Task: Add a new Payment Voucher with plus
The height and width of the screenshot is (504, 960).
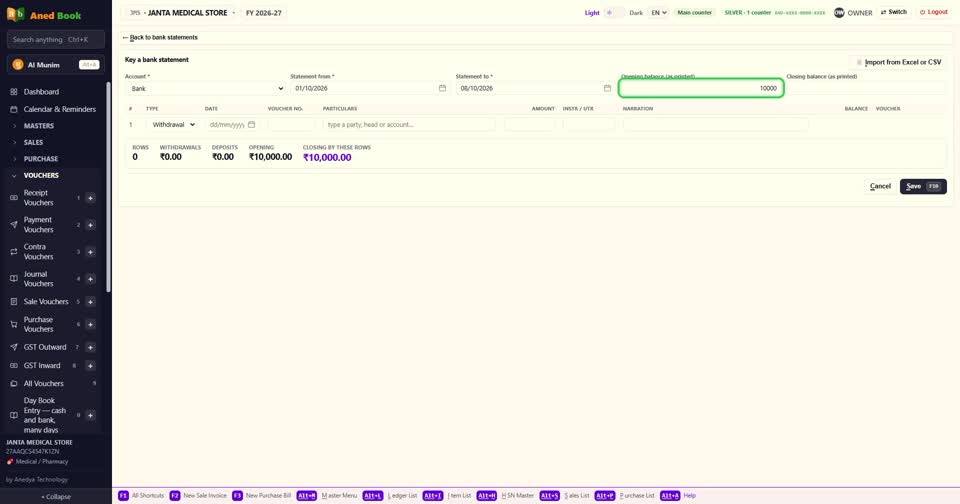Action: (x=91, y=225)
